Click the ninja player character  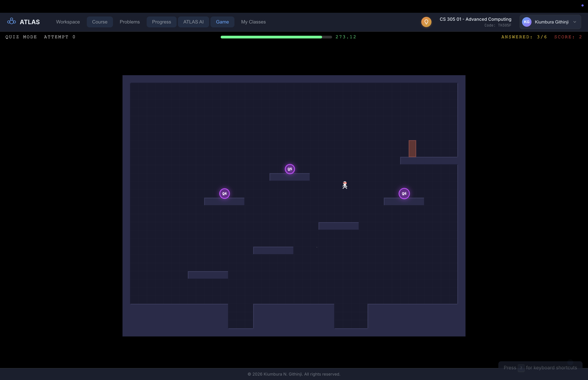click(x=345, y=185)
